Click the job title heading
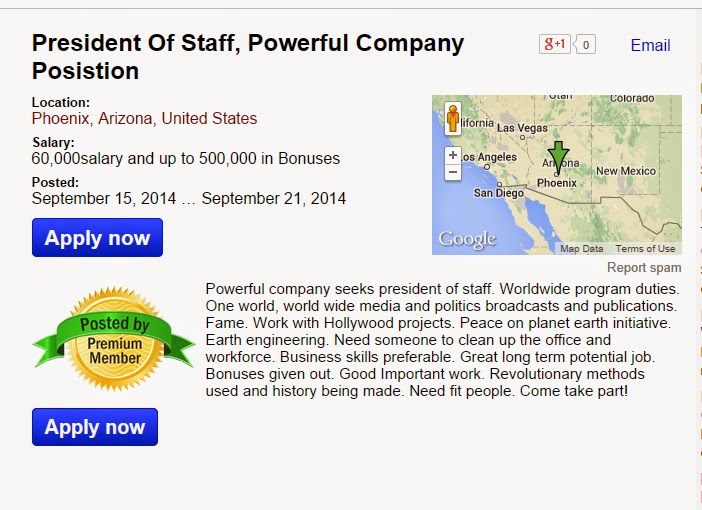 click(x=248, y=57)
